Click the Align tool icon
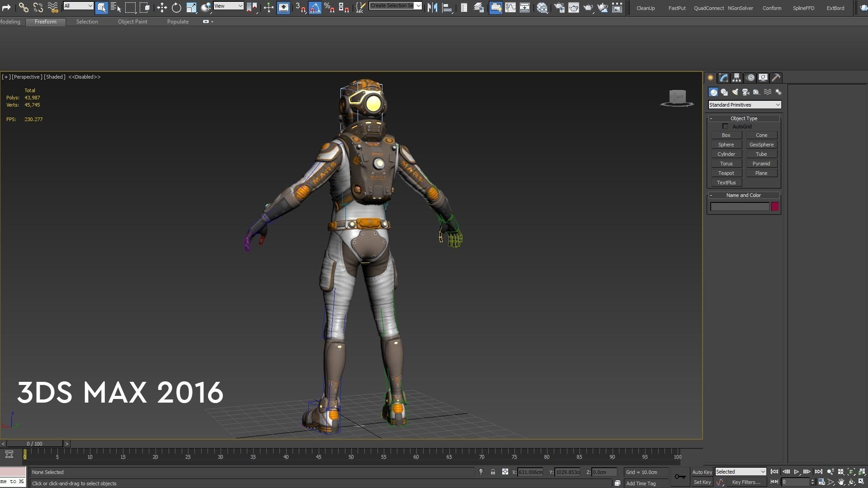The width and height of the screenshot is (868, 488). click(x=447, y=7)
